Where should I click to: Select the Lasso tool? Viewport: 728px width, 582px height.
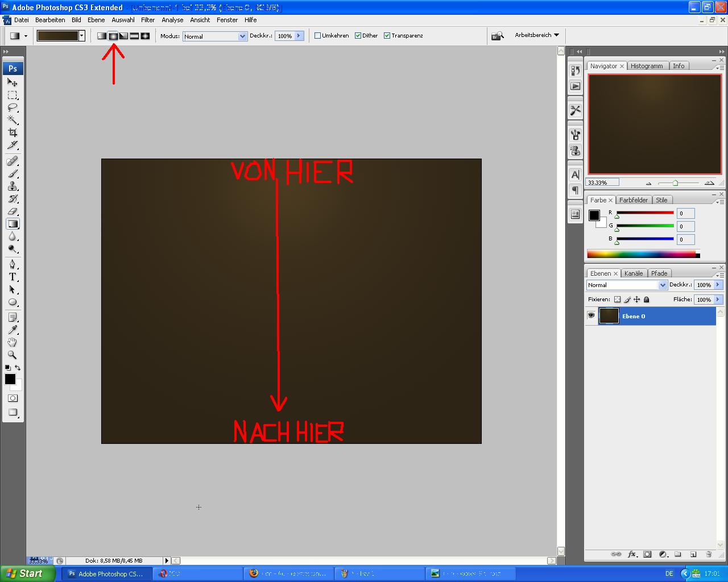[x=13, y=107]
